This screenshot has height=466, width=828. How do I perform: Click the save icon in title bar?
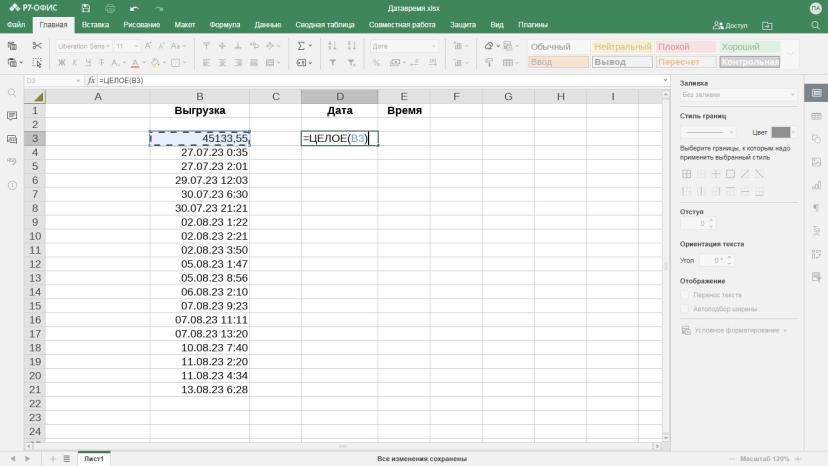click(x=86, y=8)
